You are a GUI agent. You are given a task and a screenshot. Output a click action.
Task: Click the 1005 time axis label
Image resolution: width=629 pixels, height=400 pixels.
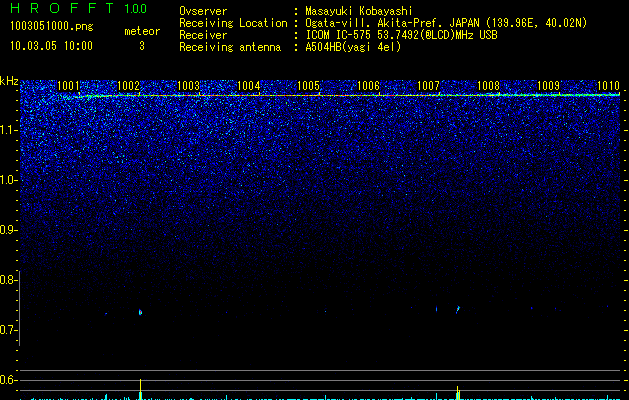pos(308,85)
